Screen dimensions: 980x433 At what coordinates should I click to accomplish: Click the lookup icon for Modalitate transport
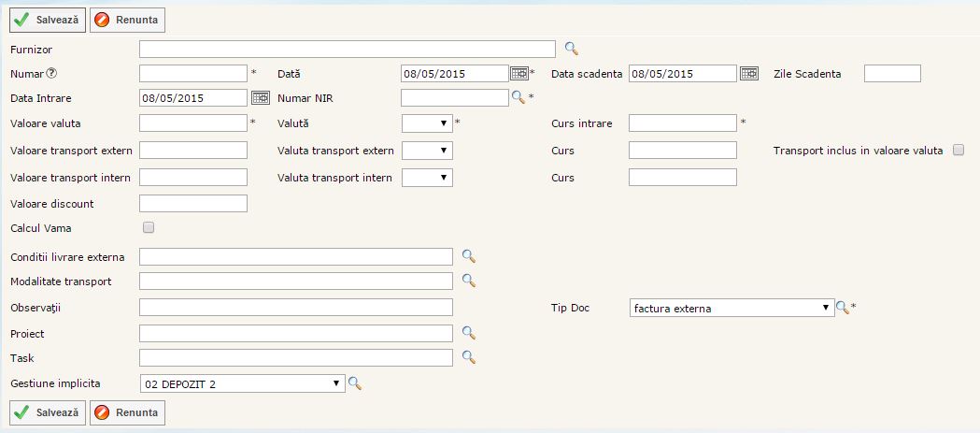tap(469, 281)
